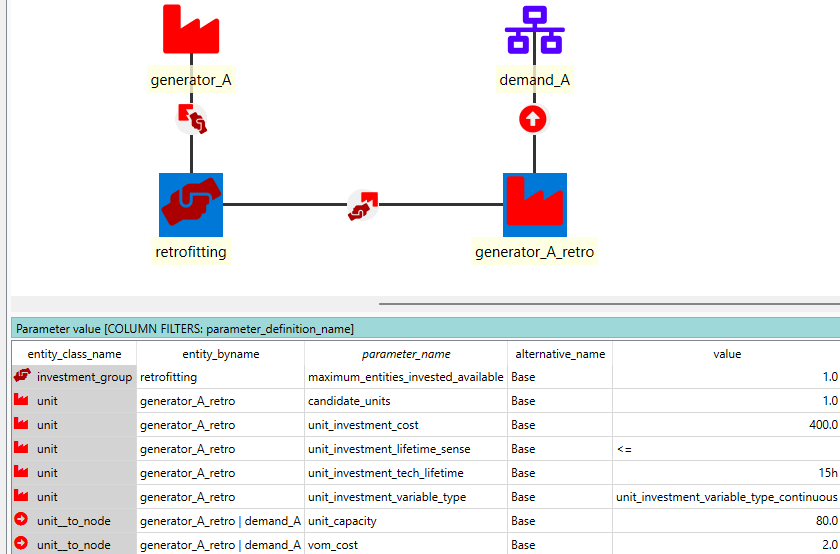Click the unit_investment_variable_type_continuous value cell
The image size is (840, 554).
(727, 497)
